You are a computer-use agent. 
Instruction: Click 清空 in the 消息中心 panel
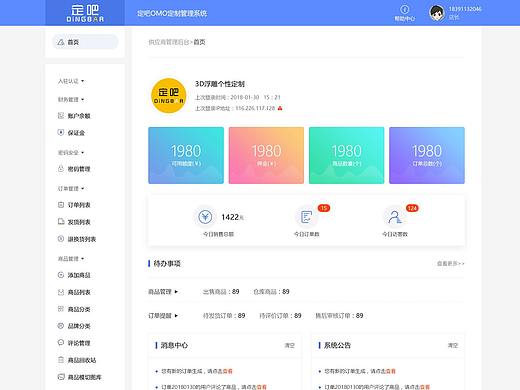pyautogui.click(x=289, y=345)
